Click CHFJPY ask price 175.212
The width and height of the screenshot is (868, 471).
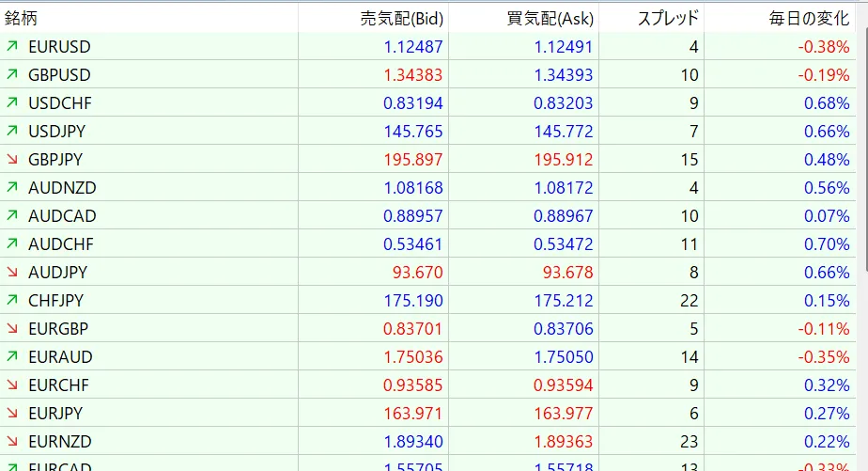coord(563,300)
